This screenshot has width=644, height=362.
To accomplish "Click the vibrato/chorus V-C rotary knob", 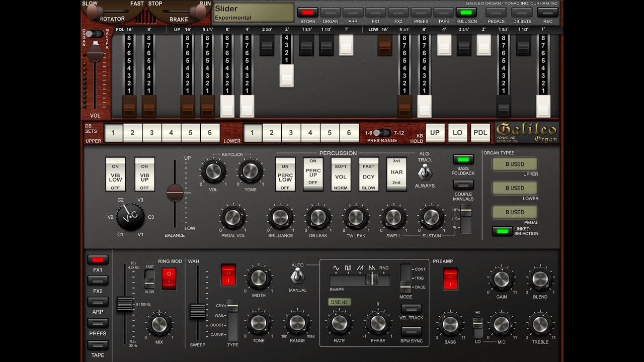I will [131, 218].
